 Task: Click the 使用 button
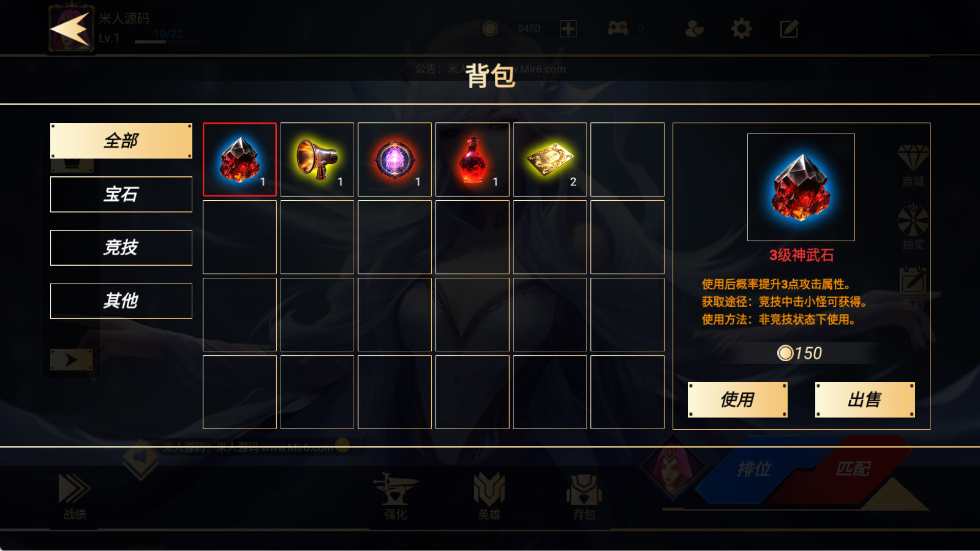pyautogui.click(x=737, y=400)
